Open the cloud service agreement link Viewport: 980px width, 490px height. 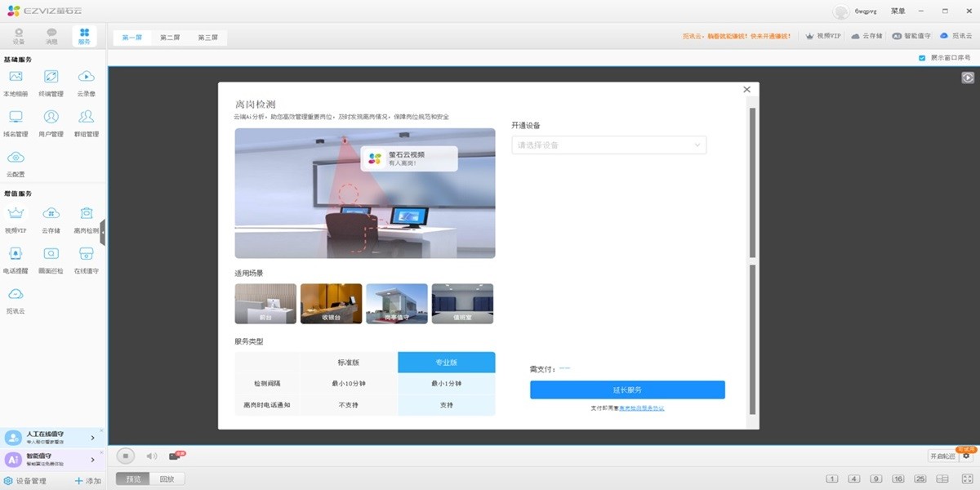tap(642, 408)
